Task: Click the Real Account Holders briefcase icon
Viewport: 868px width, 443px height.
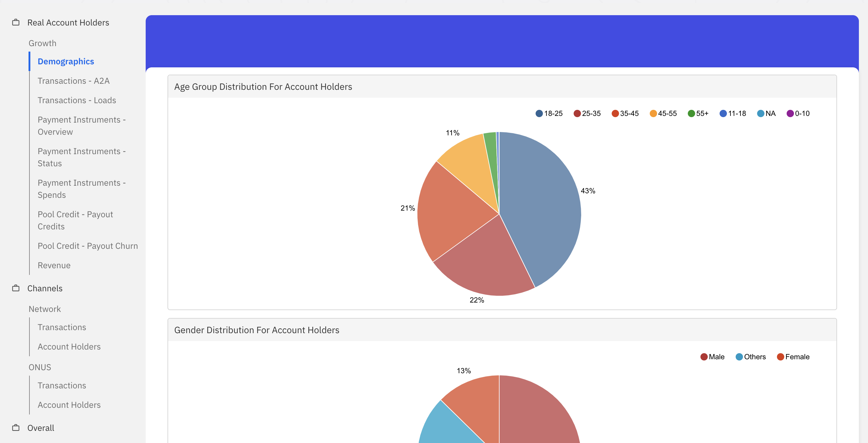Action: click(16, 22)
